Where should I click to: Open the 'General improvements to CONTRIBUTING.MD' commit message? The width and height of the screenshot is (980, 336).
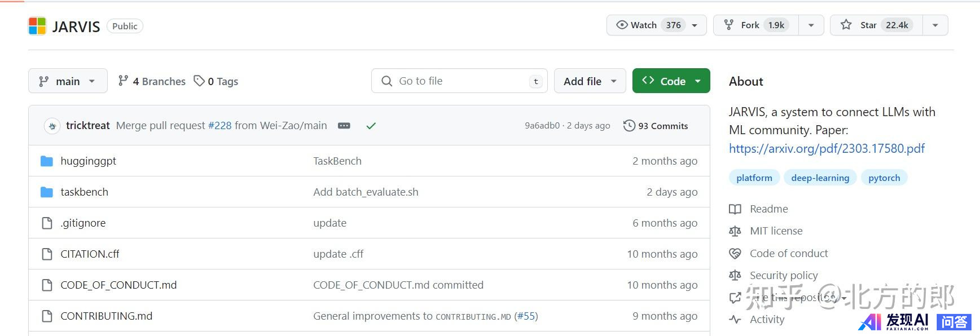[x=412, y=316]
